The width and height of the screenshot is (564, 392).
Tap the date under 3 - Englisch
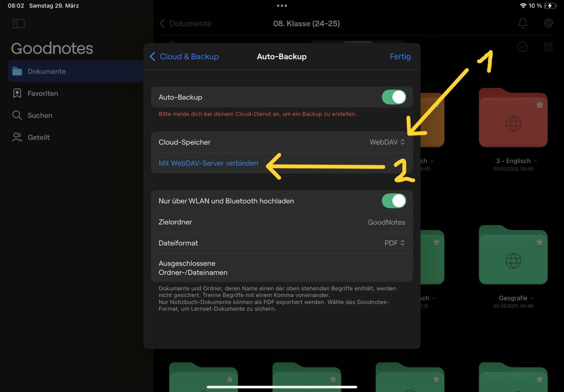coord(513,169)
